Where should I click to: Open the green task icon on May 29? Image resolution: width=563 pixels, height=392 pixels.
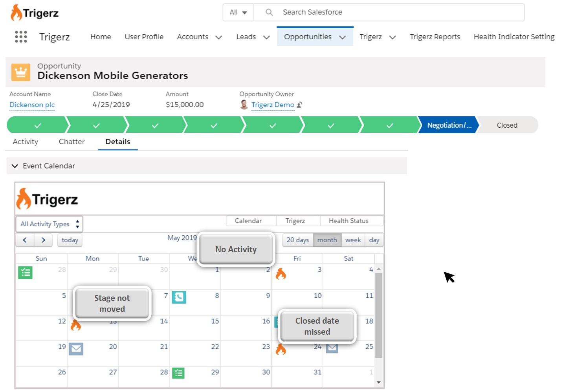click(x=179, y=373)
